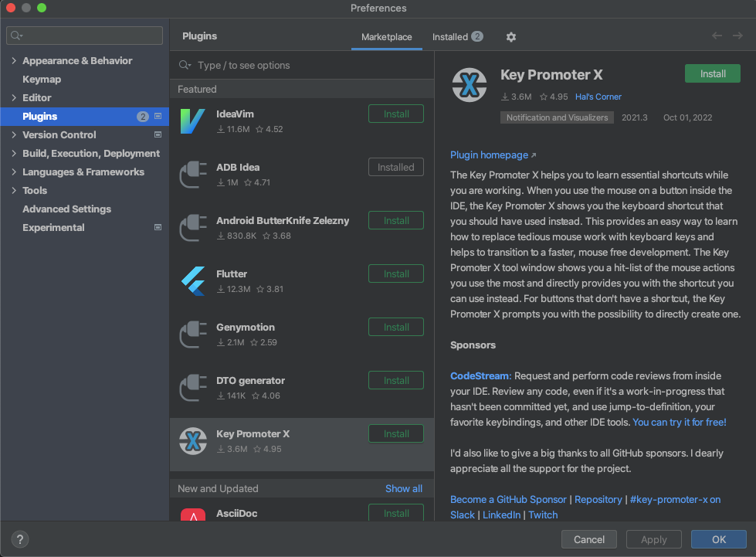The width and height of the screenshot is (756, 557).
Task: Expand the Editor settings tree item
Action: pos(14,97)
